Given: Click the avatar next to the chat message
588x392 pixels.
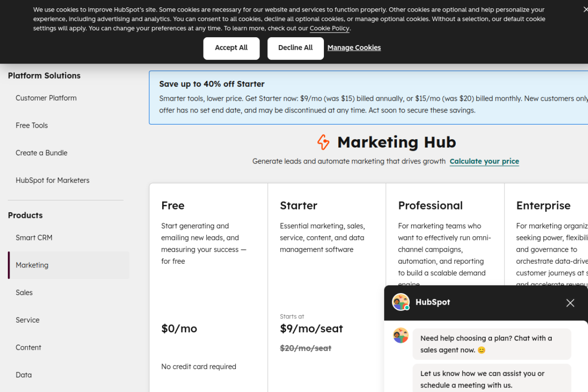Looking at the screenshot, I should 401,336.
